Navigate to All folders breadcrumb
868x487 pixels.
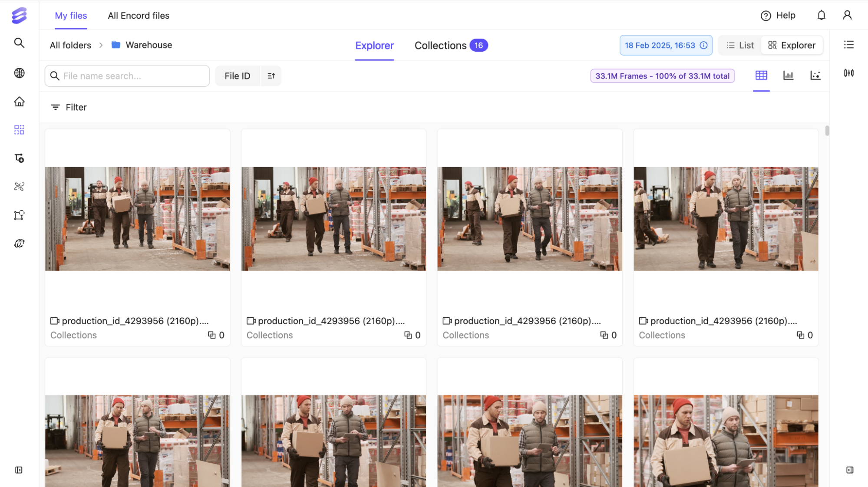click(70, 45)
